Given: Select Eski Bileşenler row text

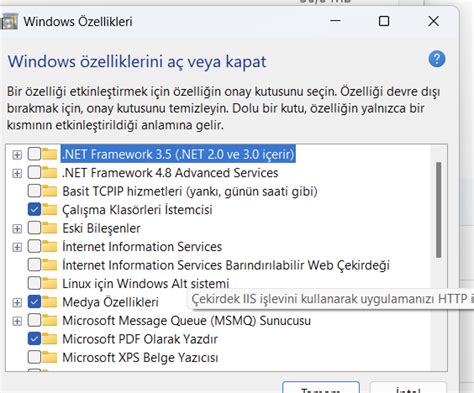Looking at the screenshot, I should 101,228.
